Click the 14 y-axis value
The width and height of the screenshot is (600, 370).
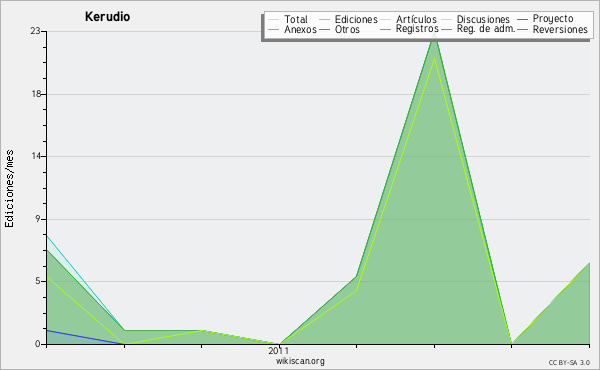[x=36, y=156]
